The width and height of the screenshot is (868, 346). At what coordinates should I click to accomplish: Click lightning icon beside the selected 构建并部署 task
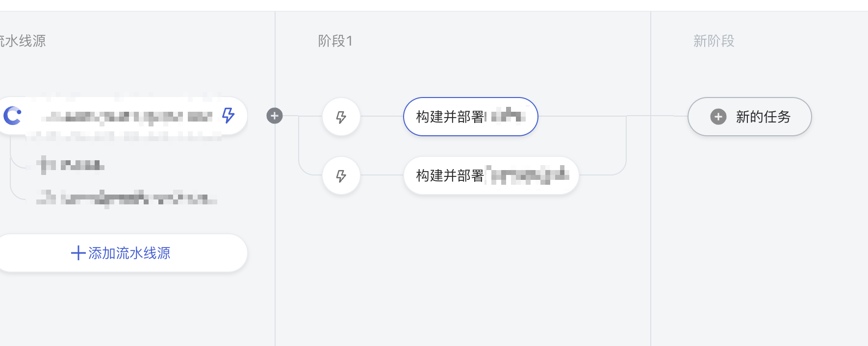coord(341,117)
